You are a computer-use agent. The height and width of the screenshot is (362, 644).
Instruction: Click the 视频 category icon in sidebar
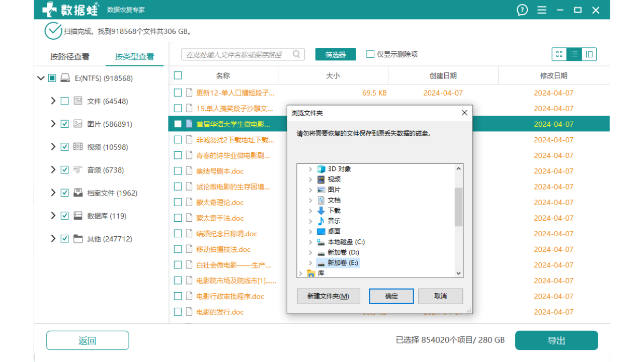(x=77, y=146)
